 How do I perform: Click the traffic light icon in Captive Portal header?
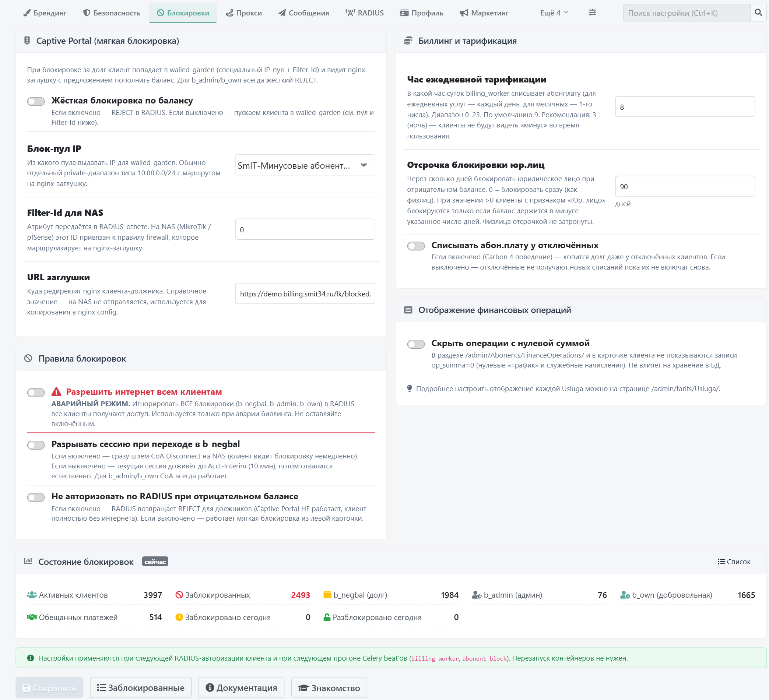(x=27, y=41)
